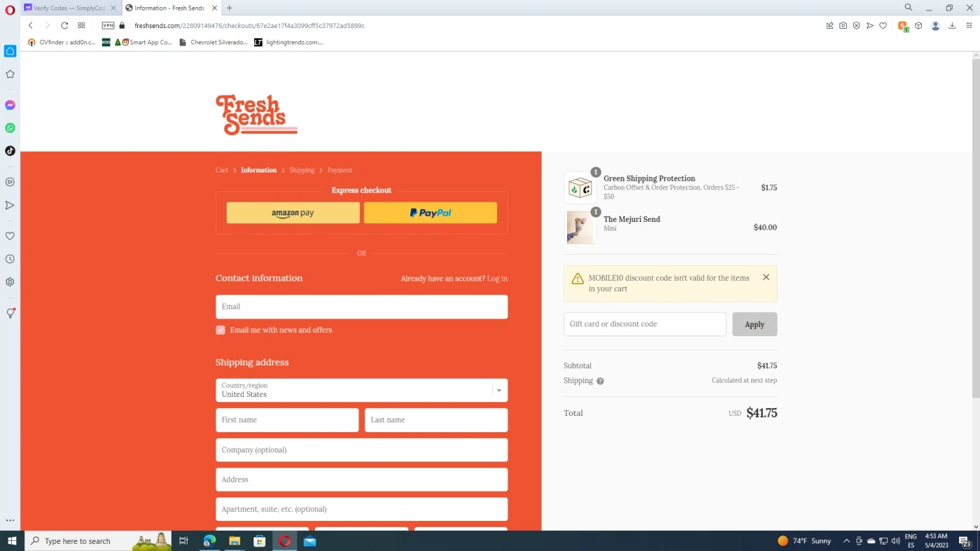Click the Log in link
980x551 pixels.
pyautogui.click(x=497, y=279)
